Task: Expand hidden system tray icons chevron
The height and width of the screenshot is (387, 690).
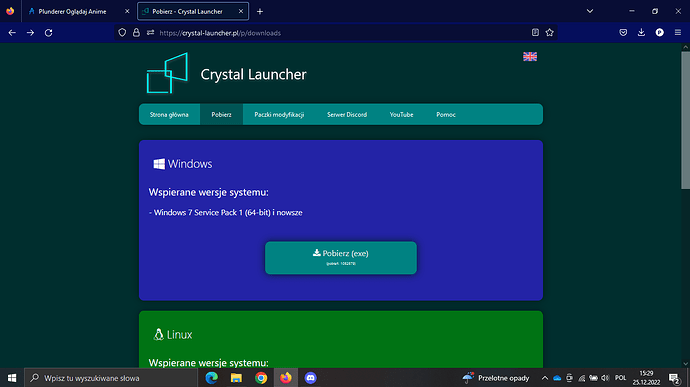Action: (545, 378)
